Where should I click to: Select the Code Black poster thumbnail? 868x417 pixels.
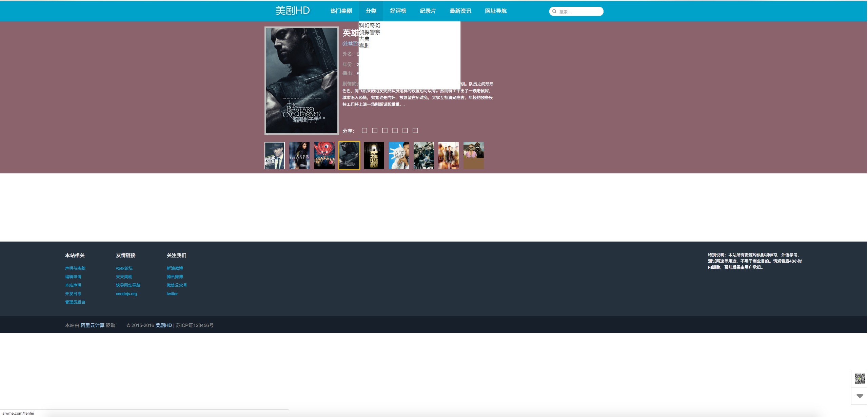424,155
